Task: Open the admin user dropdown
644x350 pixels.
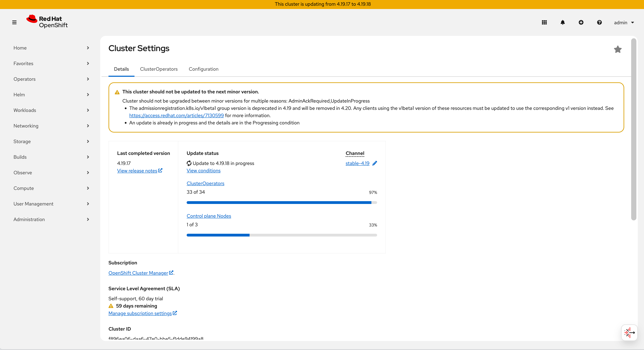Action: point(624,23)
